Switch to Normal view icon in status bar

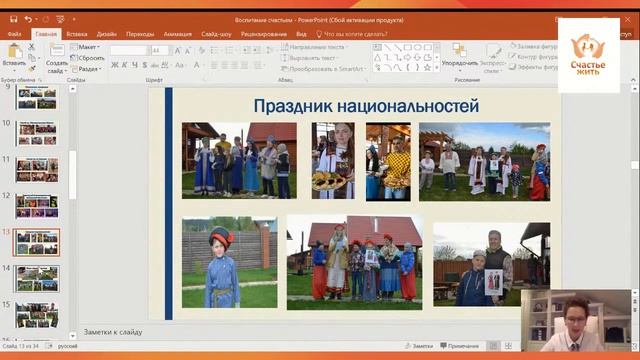tap(493, 346)
